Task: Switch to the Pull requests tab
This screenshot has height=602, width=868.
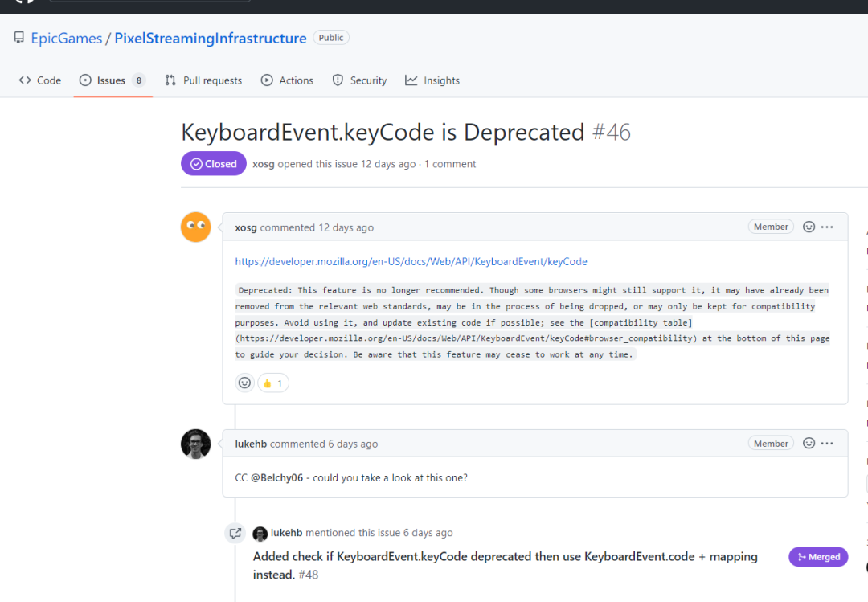Action: [203, 80]
